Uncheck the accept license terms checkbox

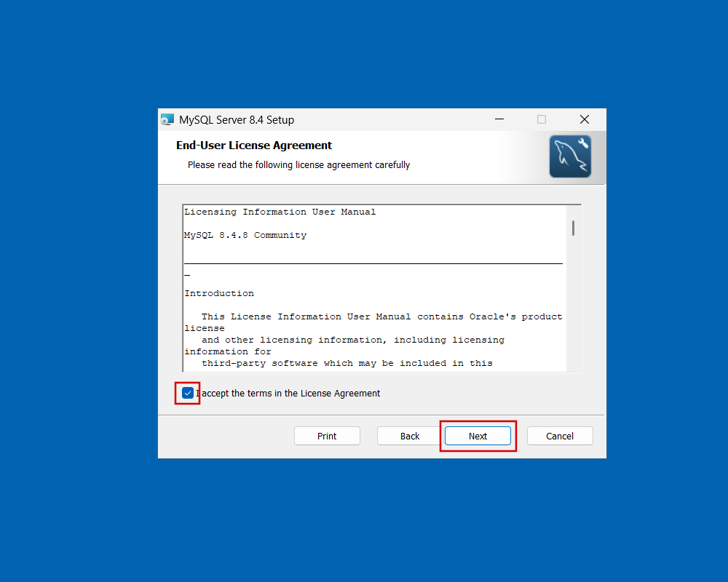click(188, 393)
